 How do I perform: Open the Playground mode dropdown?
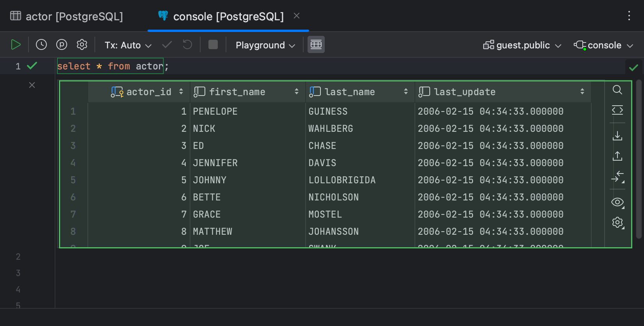[x=265, y=45]
